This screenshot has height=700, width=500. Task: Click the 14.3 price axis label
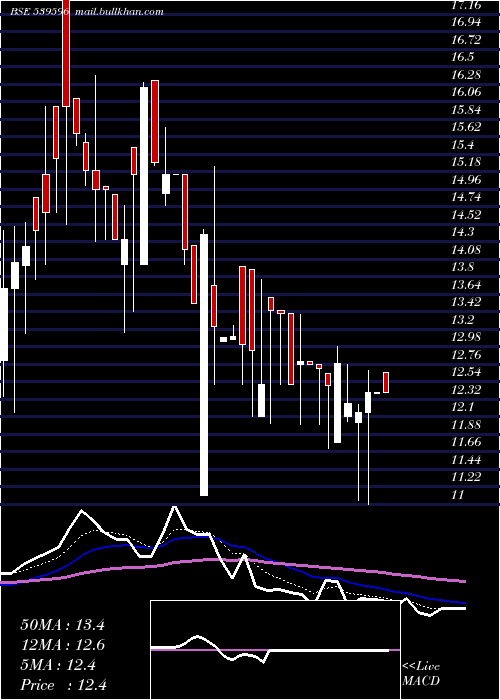tap(462, 232)
